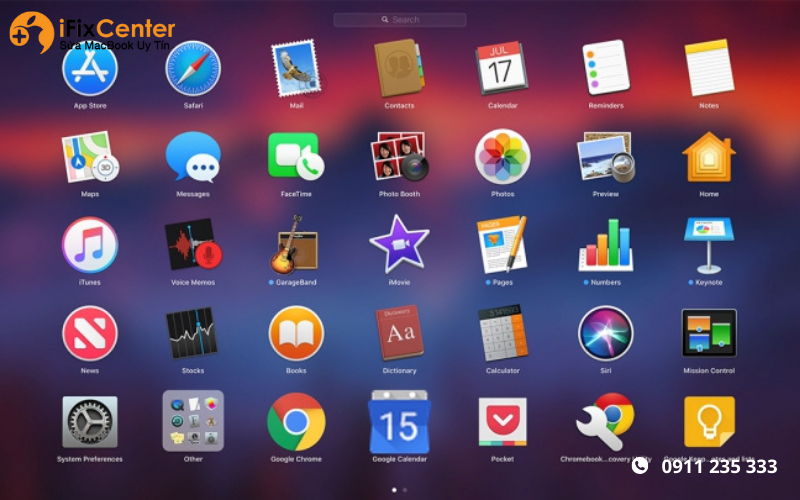Switch to second Launchpad page dot
The height and width of the screenshot is (500, 800).
coord(405,490)
